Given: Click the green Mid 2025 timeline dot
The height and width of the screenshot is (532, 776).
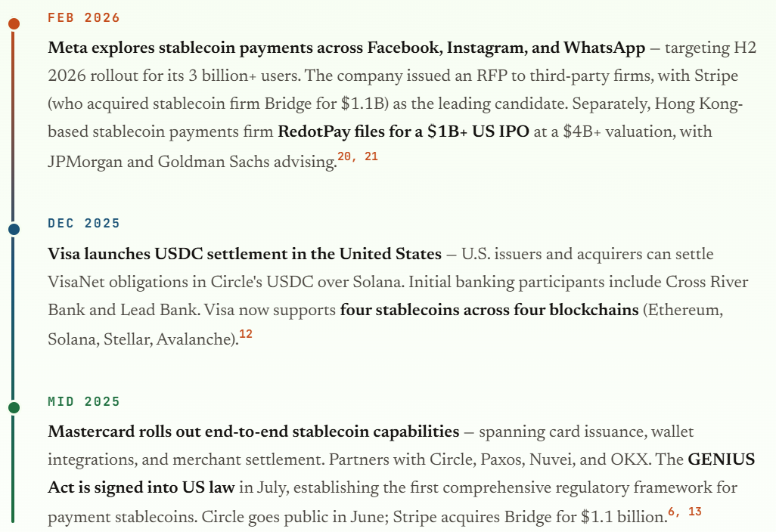Looking at the screenshot, I should pyautogui.click(x=14, y=407).
